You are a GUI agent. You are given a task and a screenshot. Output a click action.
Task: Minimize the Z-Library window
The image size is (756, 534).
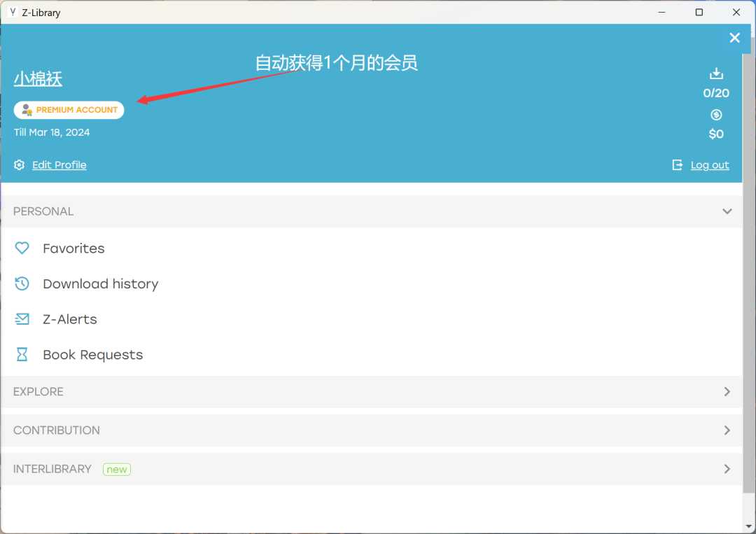click(662, 12)
